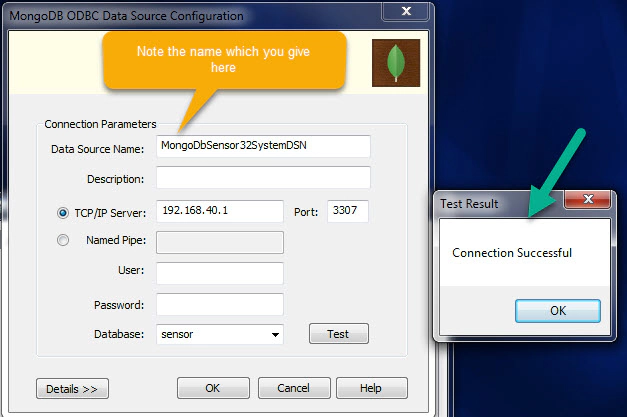Click the "Password:" label
The height and width of the screenshot is (417, 627).
pos(119,305)
